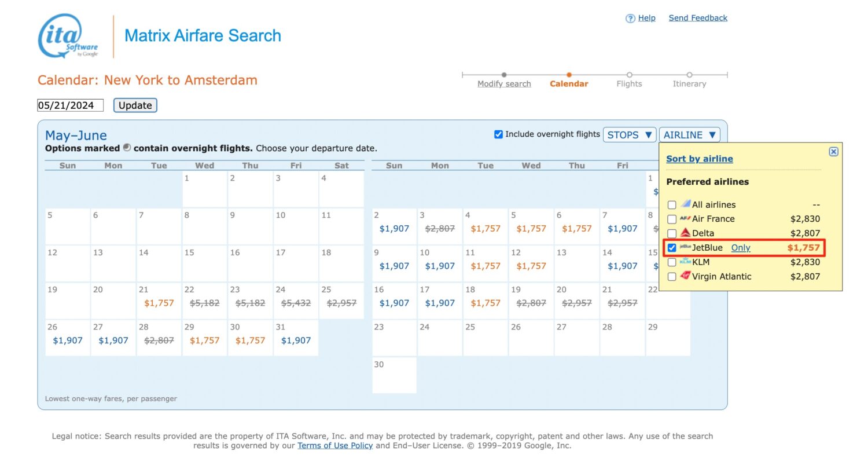Open the STOPS dropdown
The image size is (868, 458).
[630, 134]
